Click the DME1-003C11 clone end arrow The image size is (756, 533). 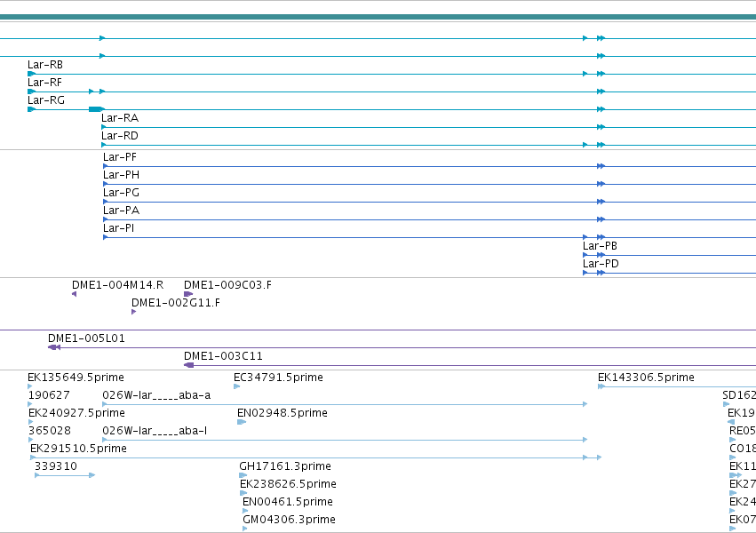coord(189,365)
